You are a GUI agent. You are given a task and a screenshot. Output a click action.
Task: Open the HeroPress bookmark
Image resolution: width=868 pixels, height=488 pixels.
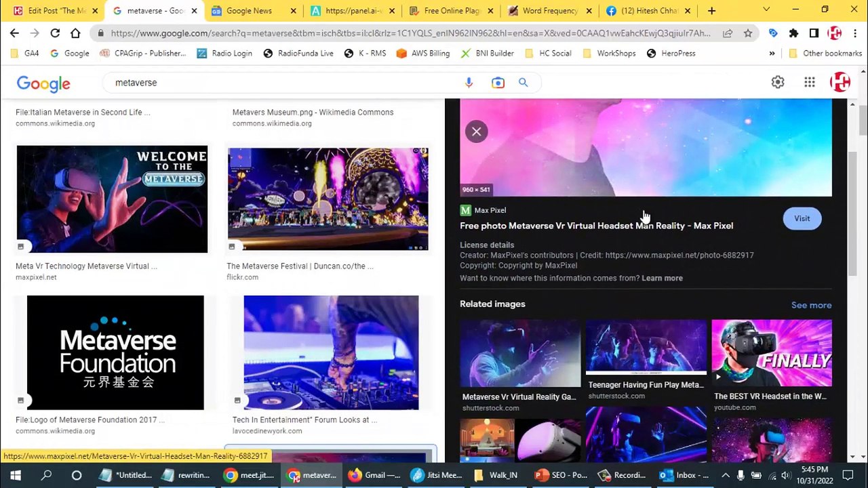671,54
